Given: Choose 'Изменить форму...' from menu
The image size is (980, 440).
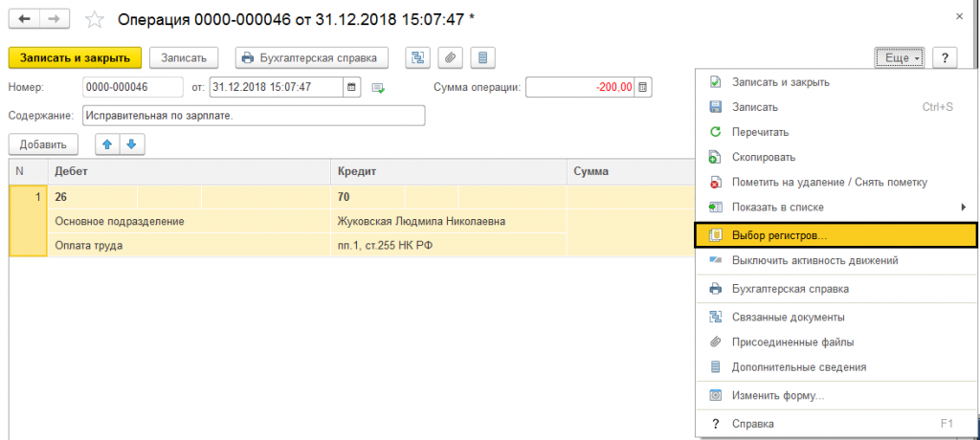Looking at the screenshot, I should (777, 395).
